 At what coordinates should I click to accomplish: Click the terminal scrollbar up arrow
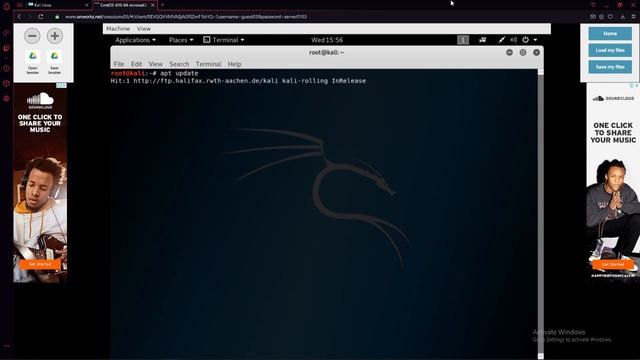point(541,72)
